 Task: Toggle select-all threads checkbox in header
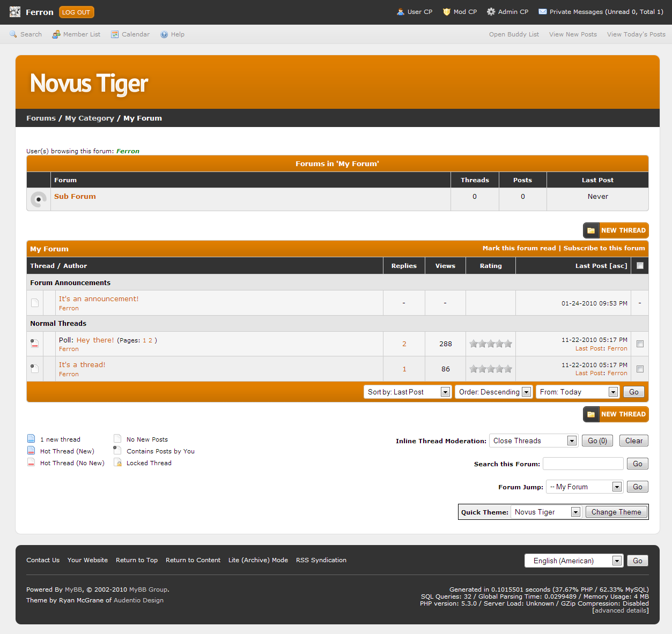[640, 265]
